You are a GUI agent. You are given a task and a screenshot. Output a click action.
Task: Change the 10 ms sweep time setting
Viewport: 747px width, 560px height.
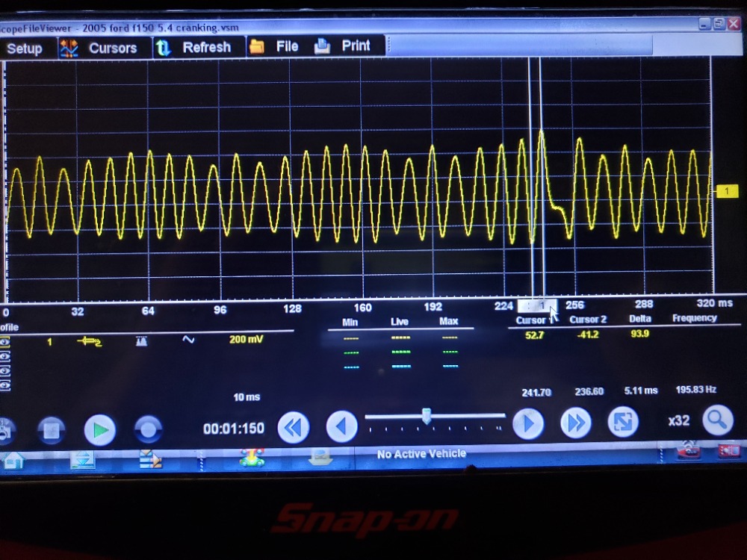247,397
